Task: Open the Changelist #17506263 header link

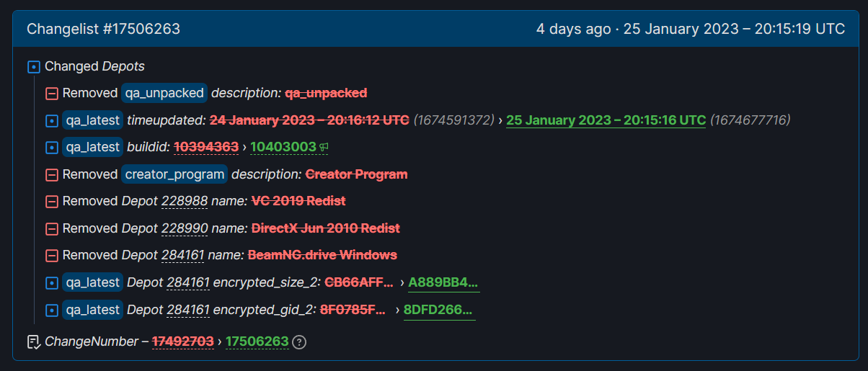Action: 104,29
